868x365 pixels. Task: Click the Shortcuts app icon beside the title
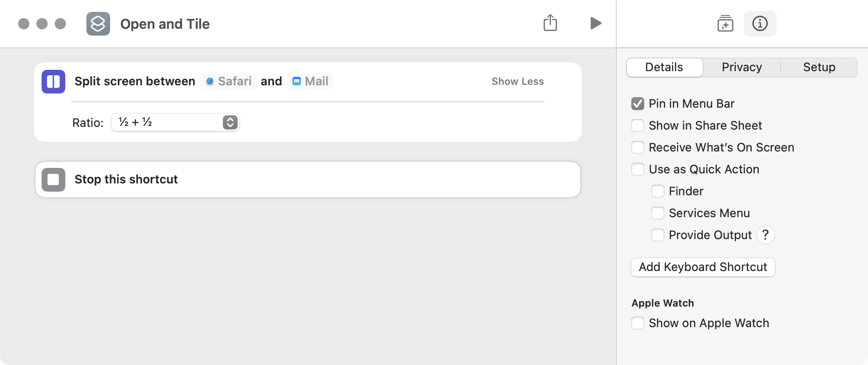[x=98, y=24]
